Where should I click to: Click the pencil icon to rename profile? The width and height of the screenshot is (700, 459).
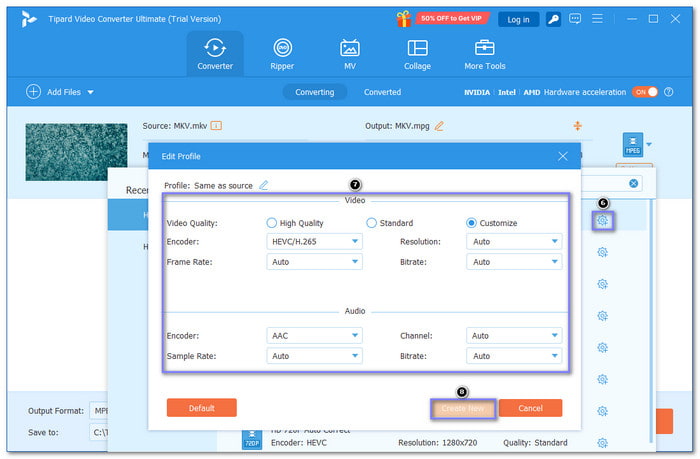click(264, 185)
